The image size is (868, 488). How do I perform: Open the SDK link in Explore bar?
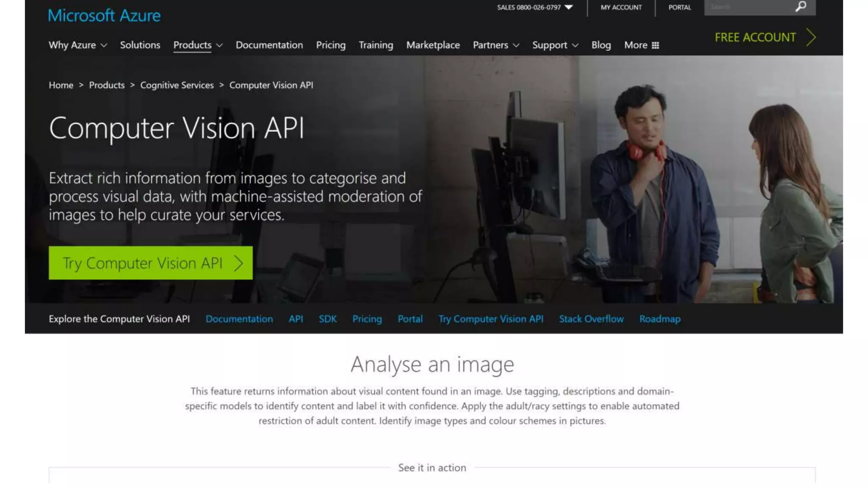[328, 319]
